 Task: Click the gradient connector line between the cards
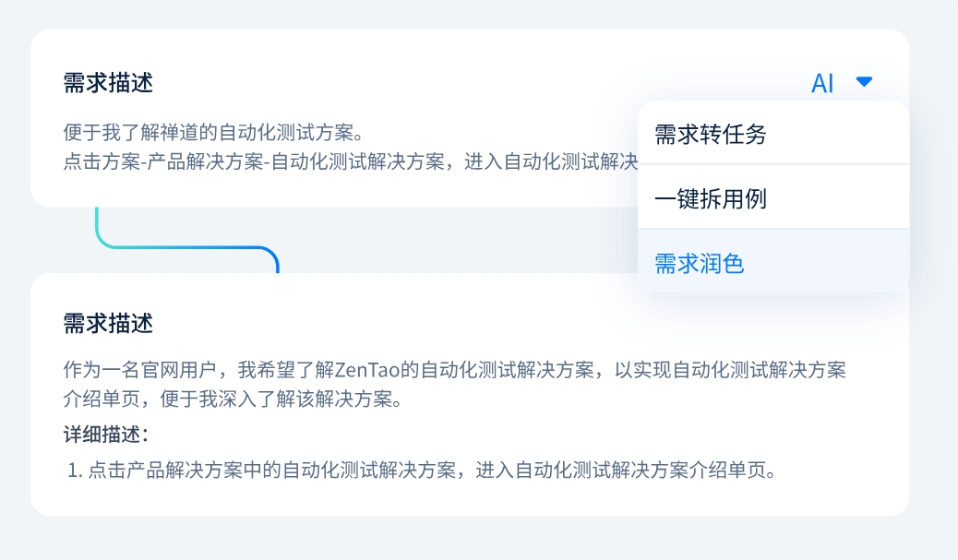185,246
